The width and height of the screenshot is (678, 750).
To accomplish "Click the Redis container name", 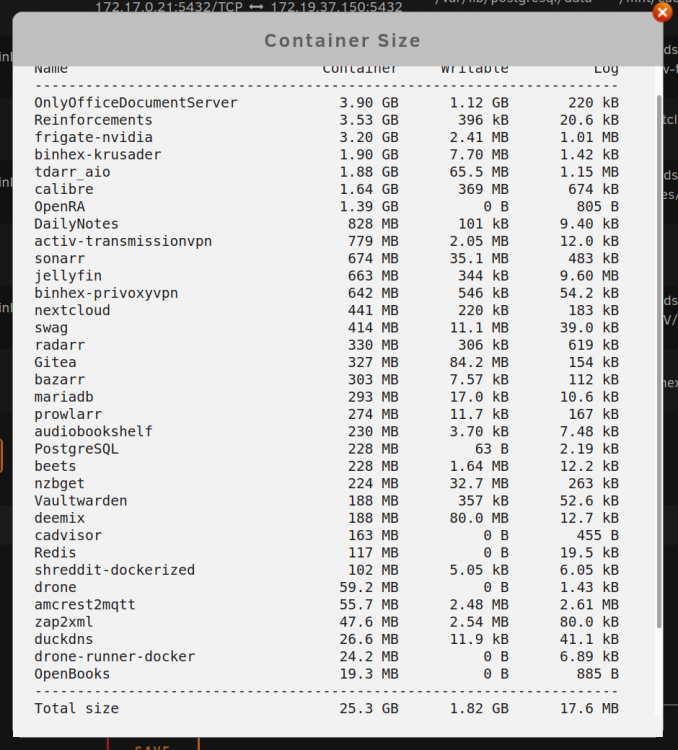I will (55, 552).
